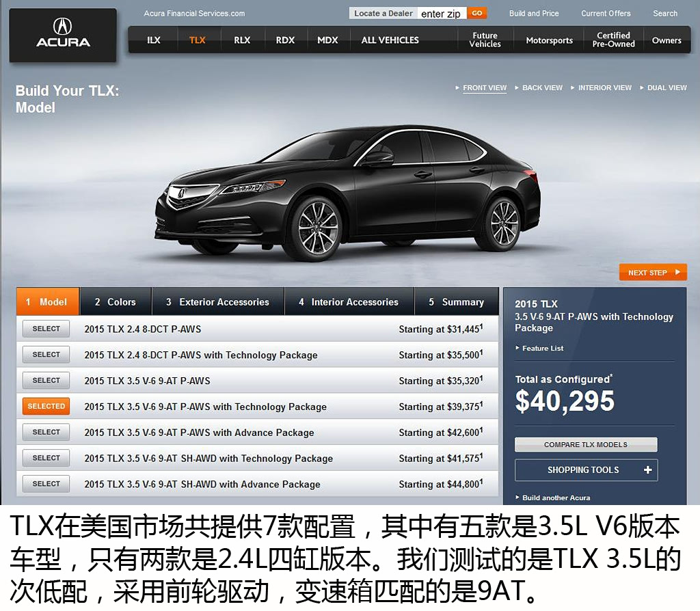Open Acura Financial Services.com link
The width and height of the screenshot is (700, 611).
194,14
